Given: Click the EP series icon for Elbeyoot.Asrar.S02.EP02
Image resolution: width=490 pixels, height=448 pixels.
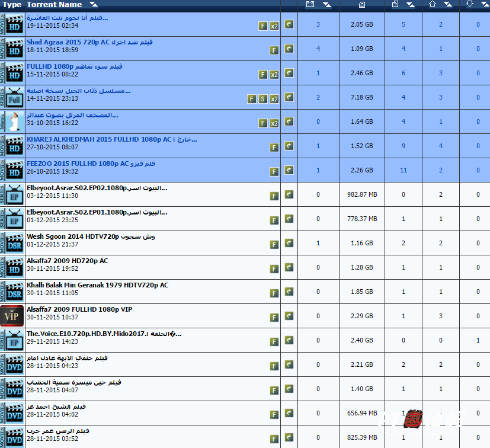Looking at the screenshot, I should 12,194.
